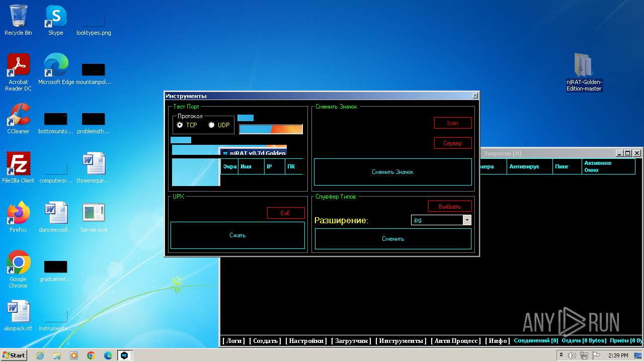
Task: Select the Server.exe desktop icon
Action: tap(94, 217)
